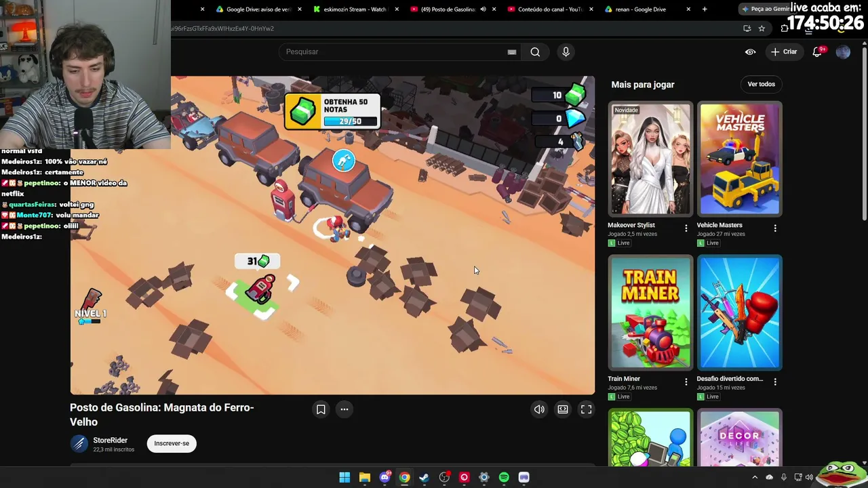The height and width of the screenshot is (488, 868).
Task: Click the video title Posto de Gasolina
Action: pos(162,414)
